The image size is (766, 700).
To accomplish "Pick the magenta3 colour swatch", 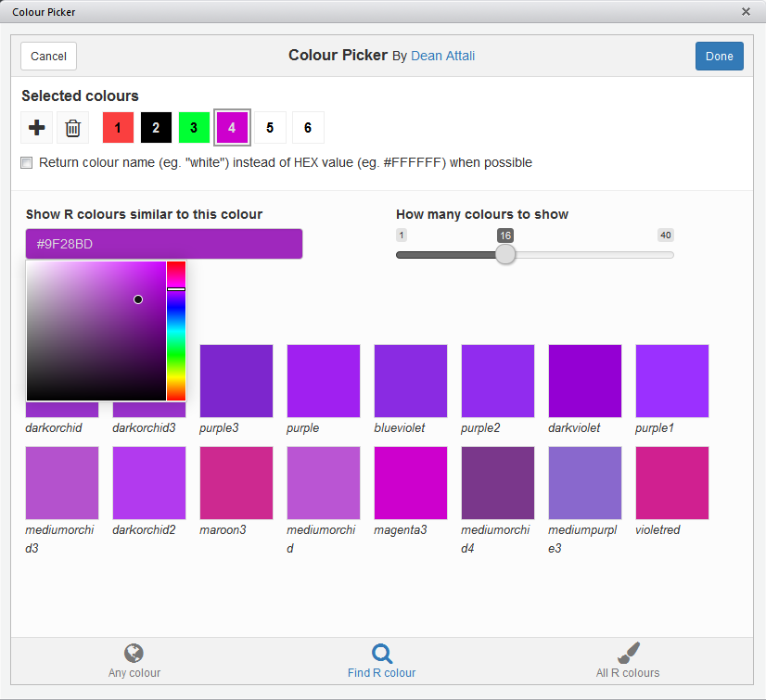I will tap(411, 483).
